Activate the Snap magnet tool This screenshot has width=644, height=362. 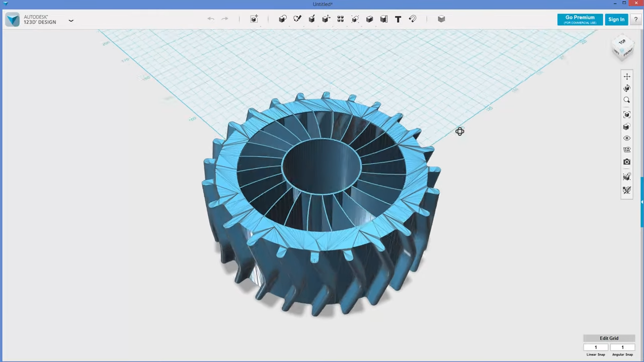click(x=413, y=19)
